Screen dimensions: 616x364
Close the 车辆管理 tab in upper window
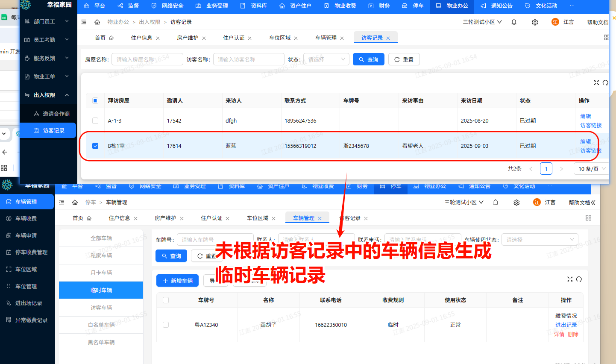342,38
